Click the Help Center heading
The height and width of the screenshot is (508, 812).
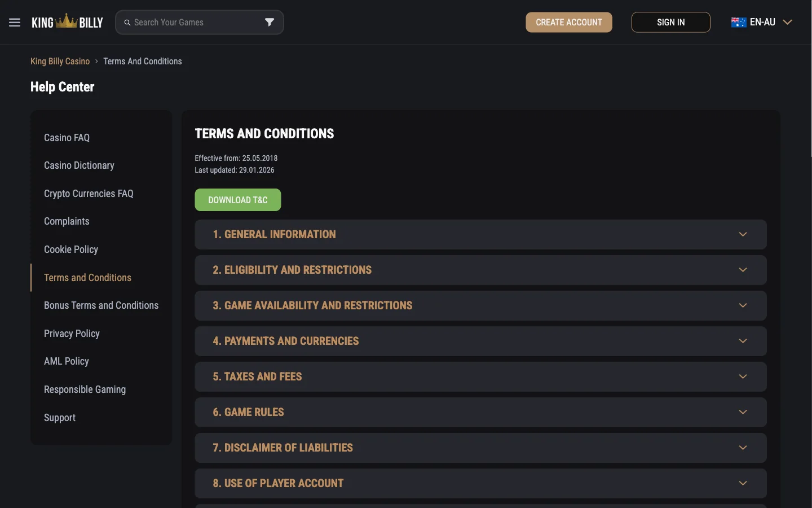point(63,87)
